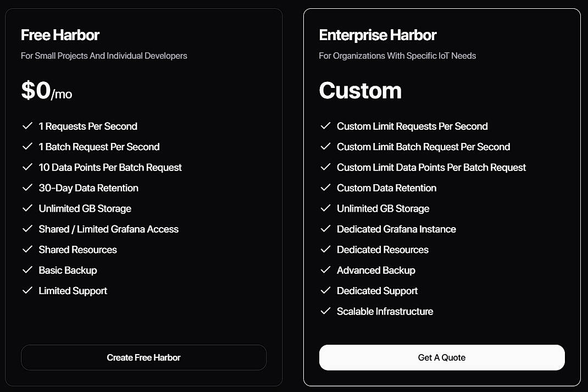Click the checkmark next to "Custom Data Retention"
Viewport: 588px width, 392px height.
(x=325, y=187)
